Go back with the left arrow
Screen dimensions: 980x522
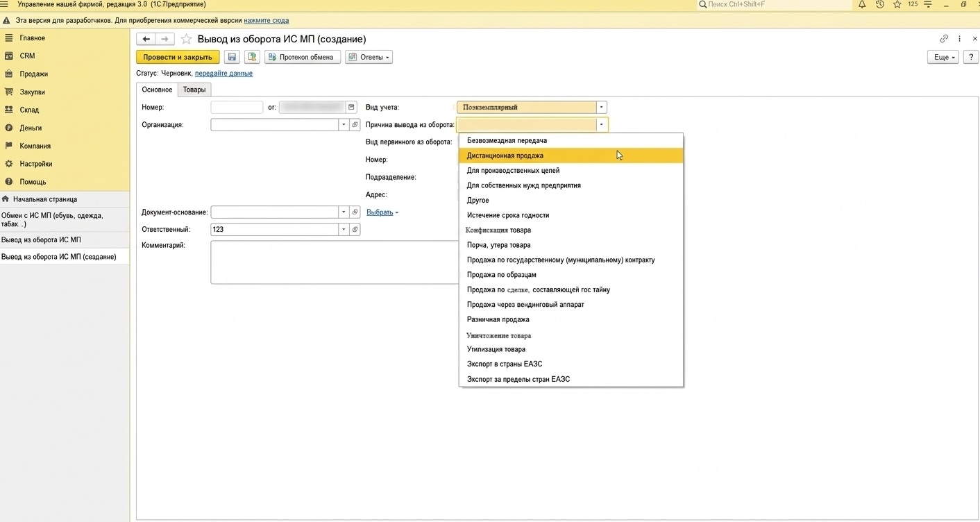(146, 40)
